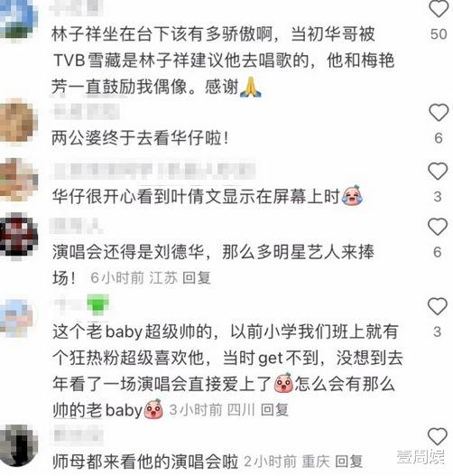This screenshot has height=476, width=453.
Task: Like the 演唱会还得是刘德华 comment
Action: click(438, 227)
